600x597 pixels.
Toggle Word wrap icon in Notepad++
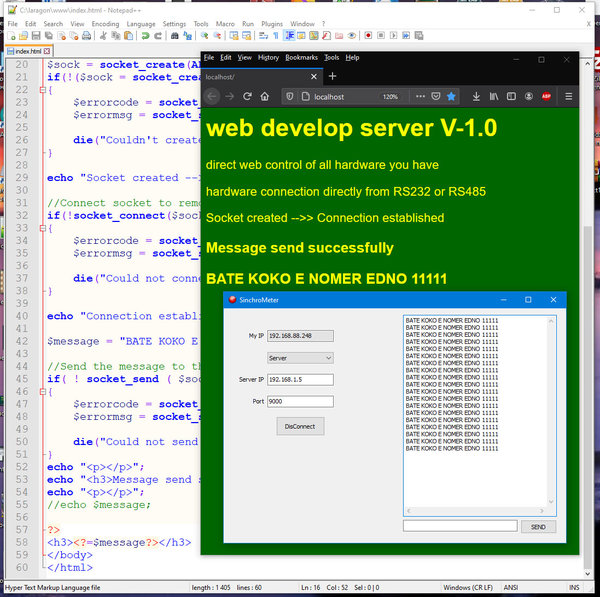click(263, 36)
